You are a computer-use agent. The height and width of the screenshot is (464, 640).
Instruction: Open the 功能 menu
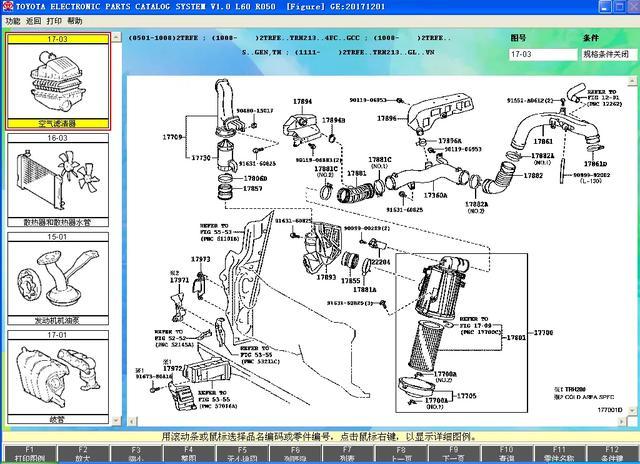coord(13,21)
